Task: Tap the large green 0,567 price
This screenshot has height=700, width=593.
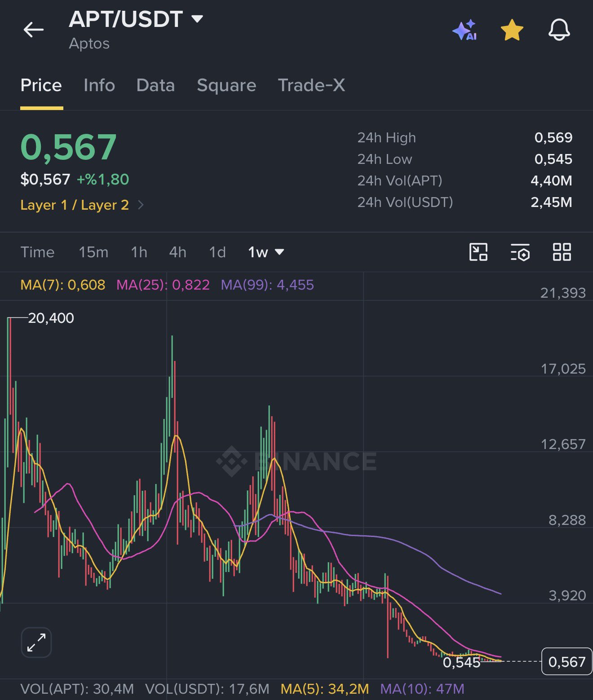Action: click(x=69, y=147)
